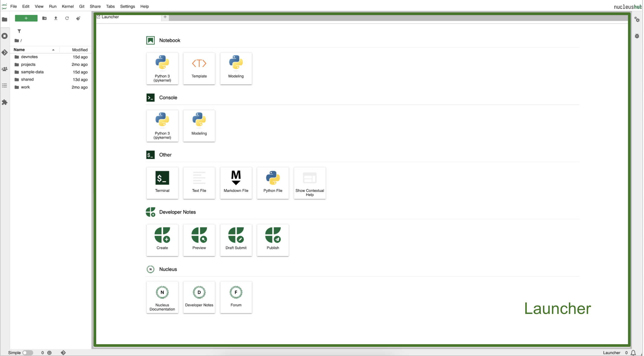Open a Python 3 (ipykernel) notebook

162,68
